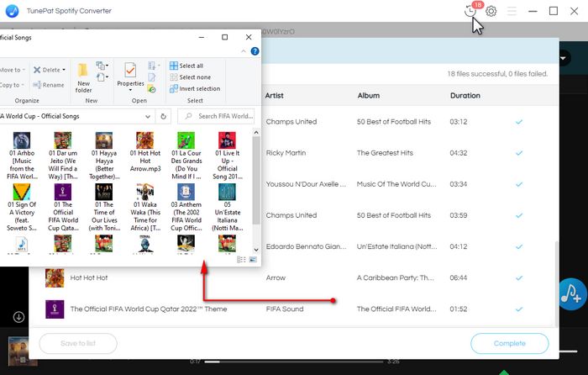Viewport: 588px width, 375px height.
Task: Click Delete in Explorer ribbon
Action: [50, 70]
